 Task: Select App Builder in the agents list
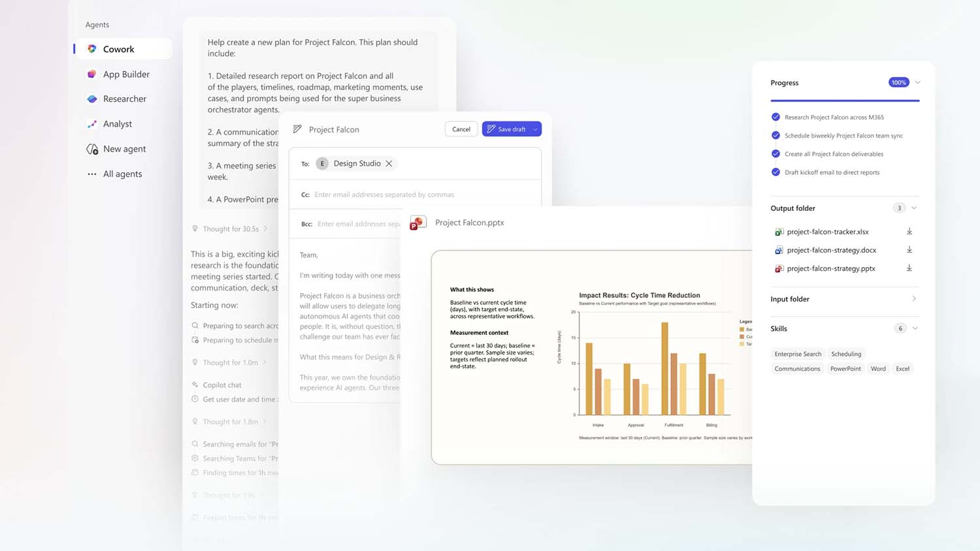[x=126, y=74]
